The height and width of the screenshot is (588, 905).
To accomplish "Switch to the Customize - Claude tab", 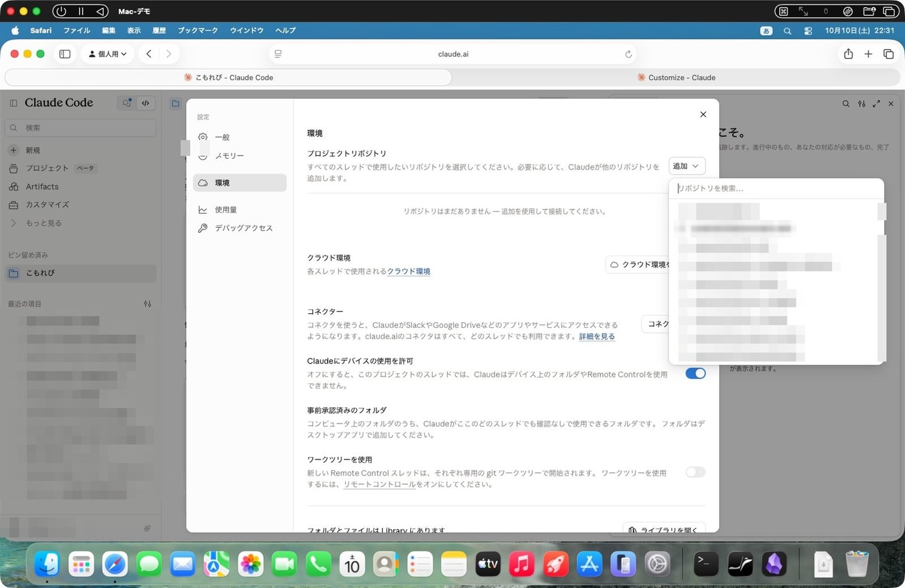I will (676, 77).
